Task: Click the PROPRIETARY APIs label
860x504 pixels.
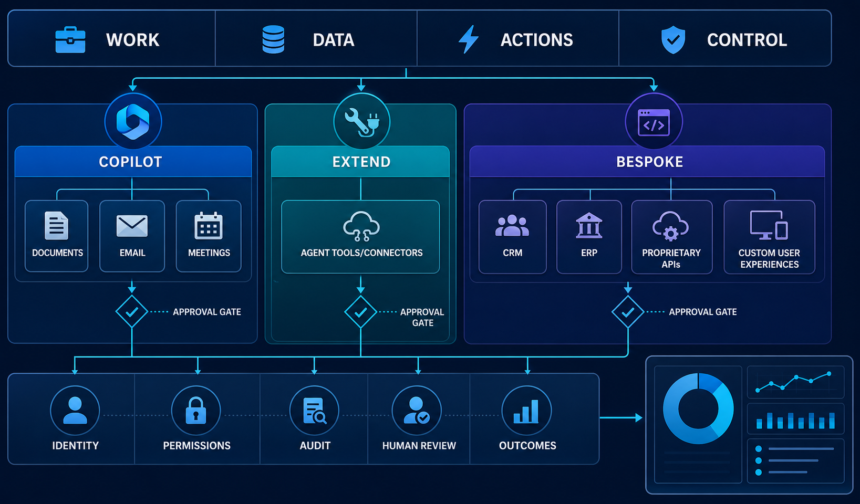Action: coord(671,258)
